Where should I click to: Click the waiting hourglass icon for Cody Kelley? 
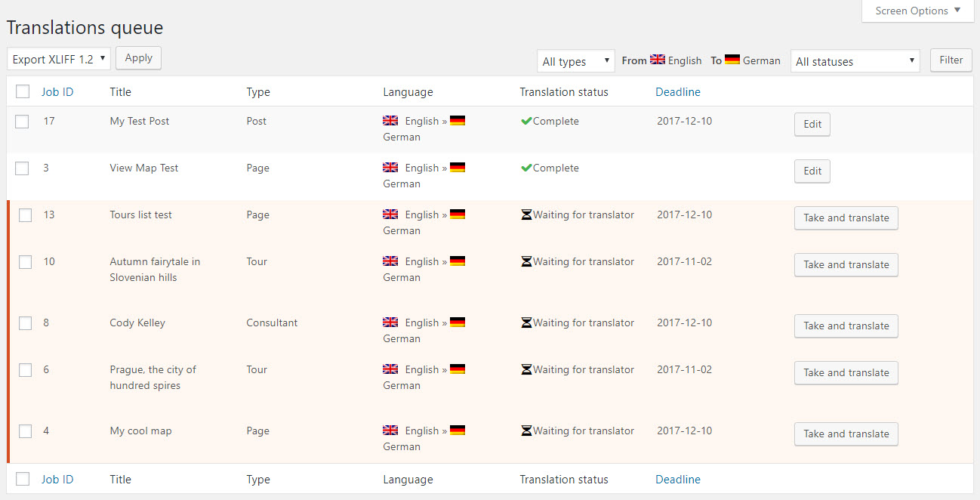coord(525,323)
